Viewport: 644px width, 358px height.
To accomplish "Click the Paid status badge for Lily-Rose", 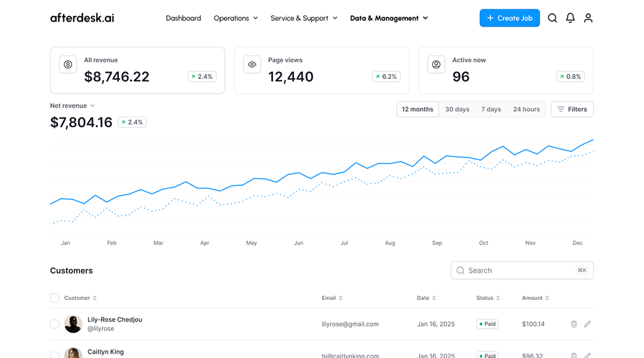I will (x=488, y=324).
